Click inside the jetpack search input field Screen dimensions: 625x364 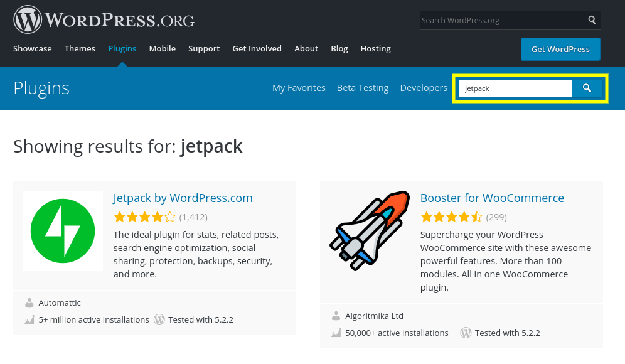tap(515, 88)
